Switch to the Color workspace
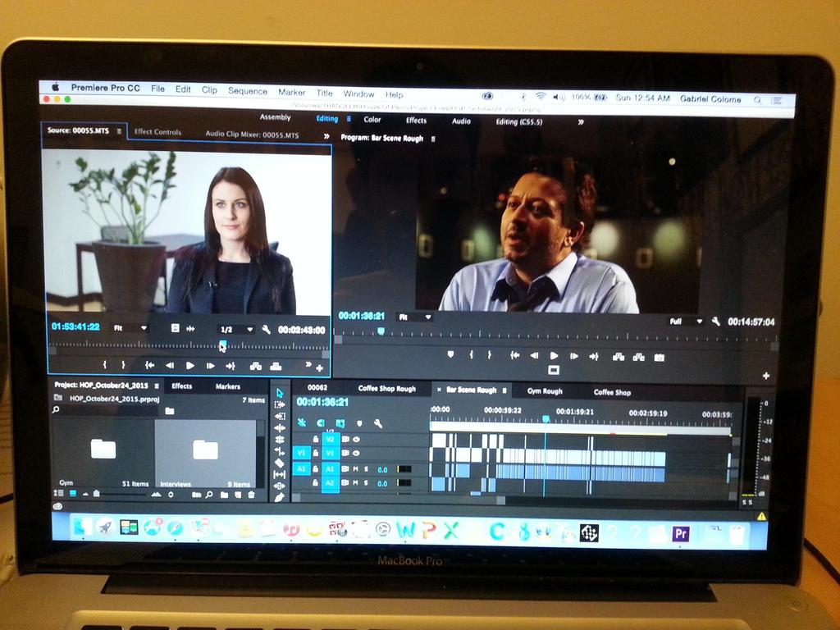Image resolution: width=840 pixels, height=630 pixels. tap(375, 120)
